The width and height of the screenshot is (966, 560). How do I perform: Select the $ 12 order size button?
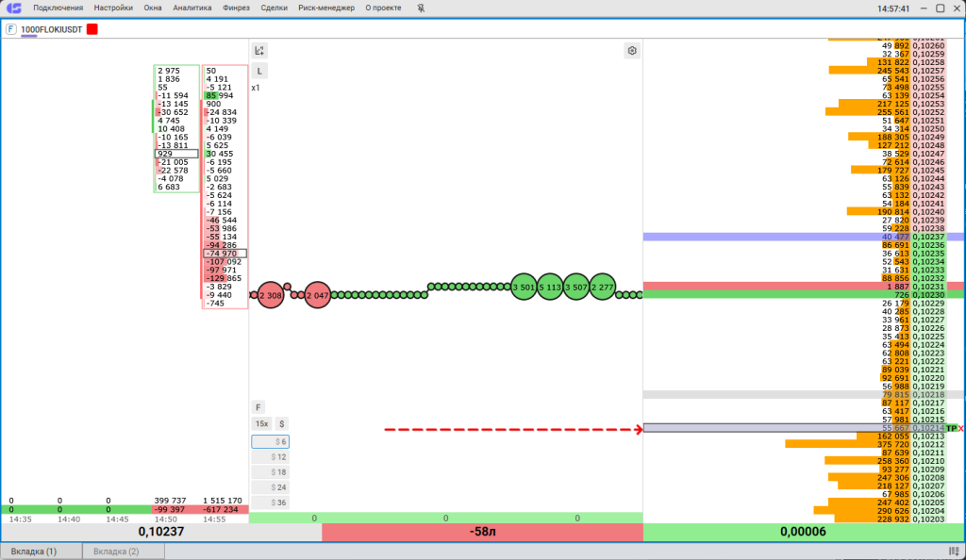coord(270,457)
